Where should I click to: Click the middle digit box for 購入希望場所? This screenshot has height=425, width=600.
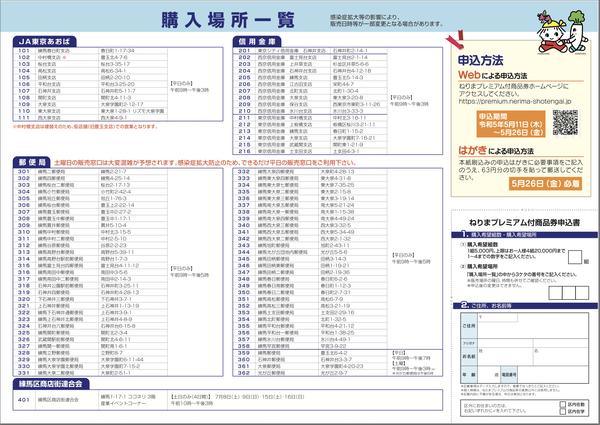coord(569,293)
